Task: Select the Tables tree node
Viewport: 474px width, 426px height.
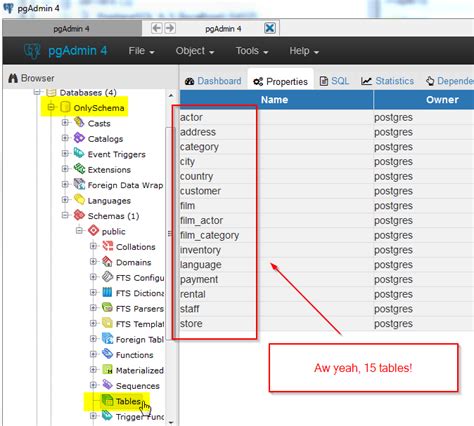Action: pos(128,401)
